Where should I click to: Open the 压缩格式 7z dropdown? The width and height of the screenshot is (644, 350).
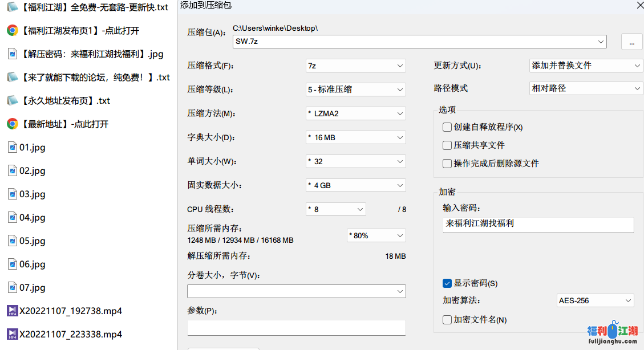click(355, 66)
